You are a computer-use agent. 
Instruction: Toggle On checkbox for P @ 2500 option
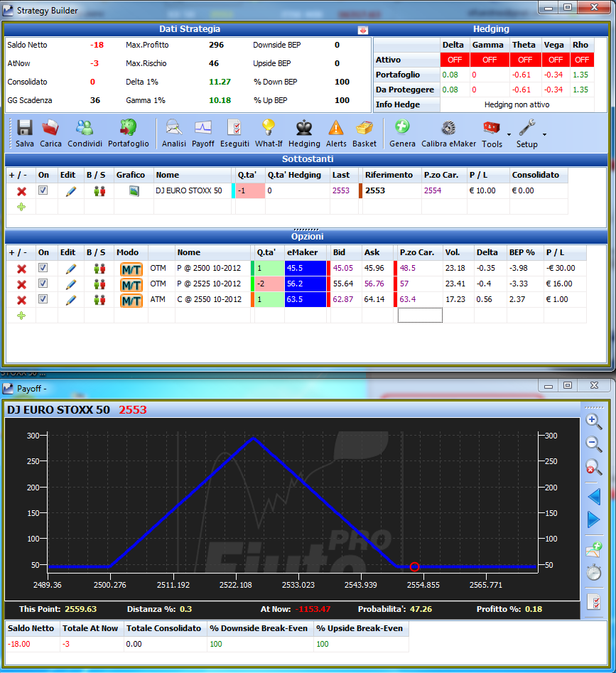coord(43,268)
